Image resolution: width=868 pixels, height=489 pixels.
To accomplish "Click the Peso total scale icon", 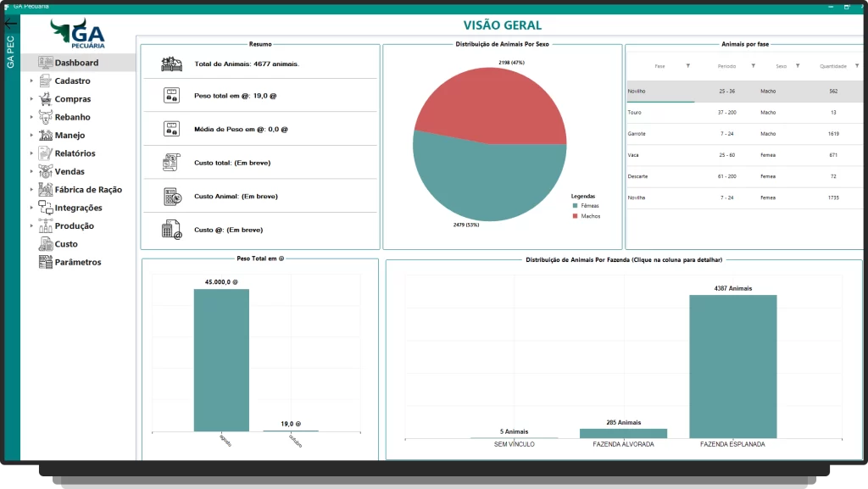I will click(171, 96).
